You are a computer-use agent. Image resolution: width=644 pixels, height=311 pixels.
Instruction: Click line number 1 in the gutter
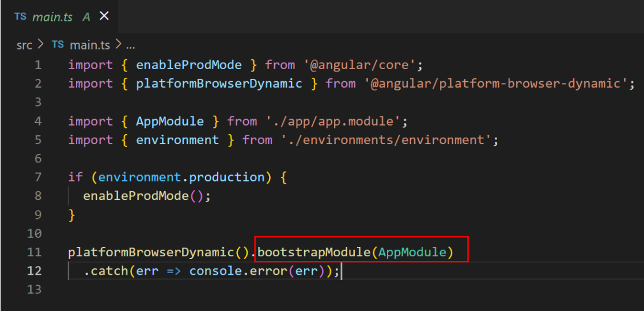tap(38, 65)
